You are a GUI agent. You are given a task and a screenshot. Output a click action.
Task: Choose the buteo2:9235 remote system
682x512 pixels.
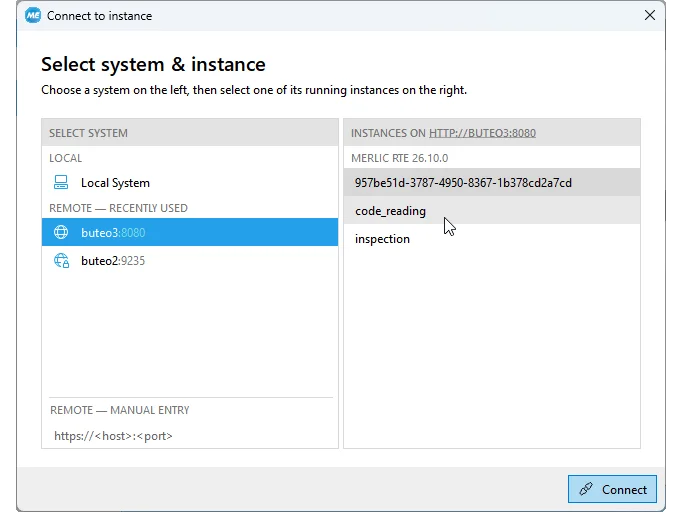190,261
